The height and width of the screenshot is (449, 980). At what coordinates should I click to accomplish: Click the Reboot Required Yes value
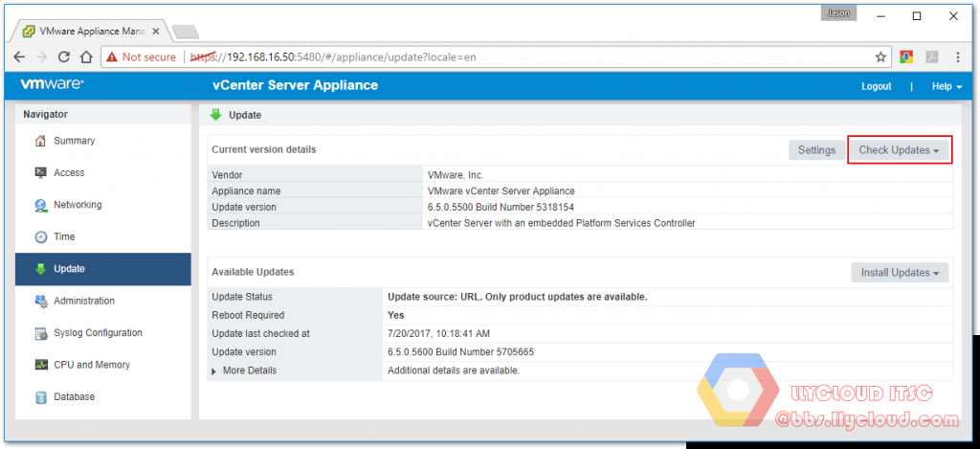[x=395, y=315]
